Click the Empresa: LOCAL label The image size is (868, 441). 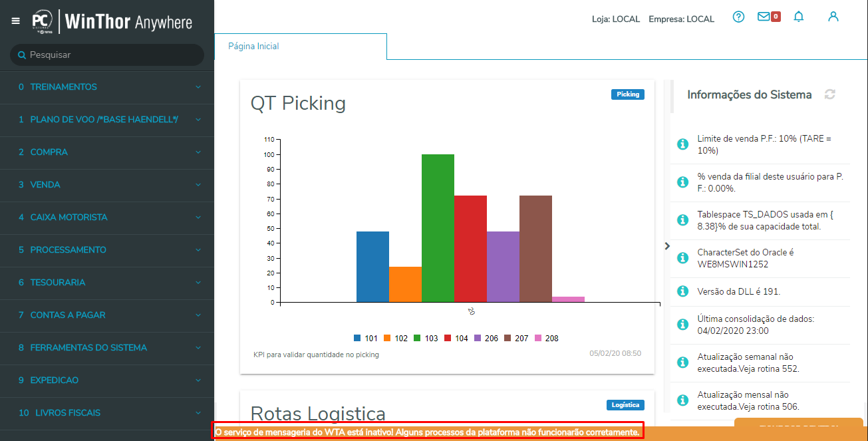[682, 19]
